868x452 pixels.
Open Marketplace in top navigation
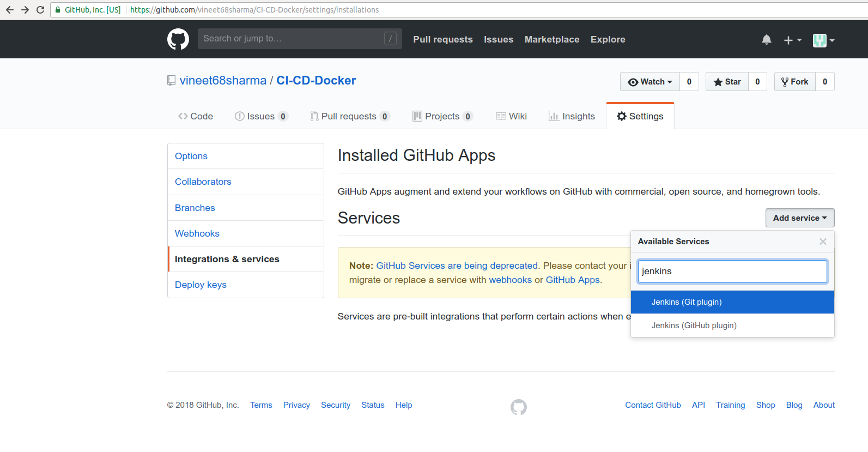click(552, 39)
